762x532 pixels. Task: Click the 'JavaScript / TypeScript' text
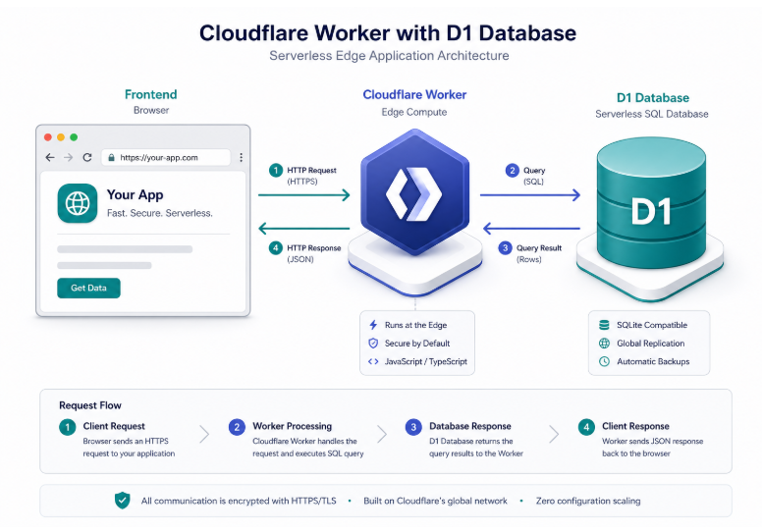tap(426, 361)
